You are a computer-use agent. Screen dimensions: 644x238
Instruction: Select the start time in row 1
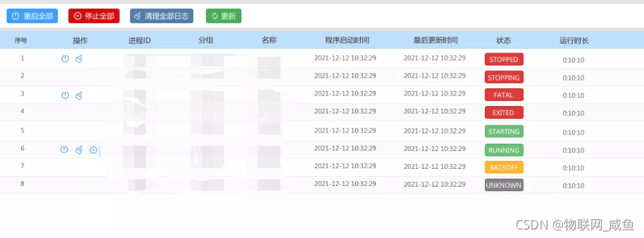click(345, 58)
